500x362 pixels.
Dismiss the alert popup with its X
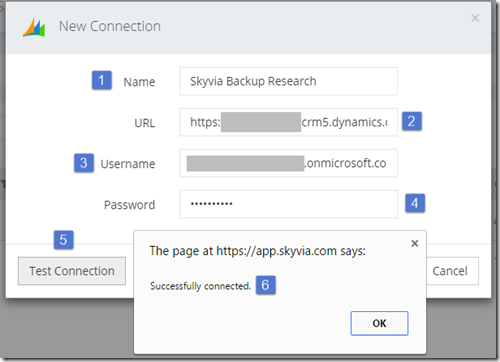click(415, 244)
